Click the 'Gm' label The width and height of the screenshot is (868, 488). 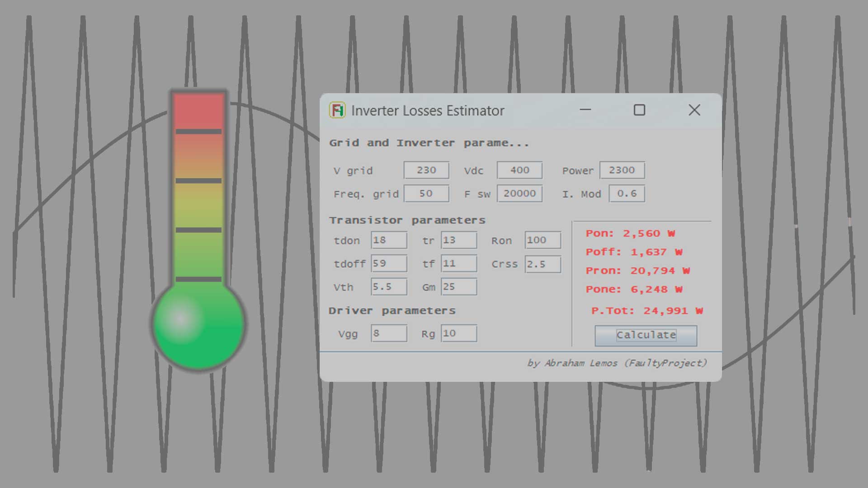coord(429,287)
